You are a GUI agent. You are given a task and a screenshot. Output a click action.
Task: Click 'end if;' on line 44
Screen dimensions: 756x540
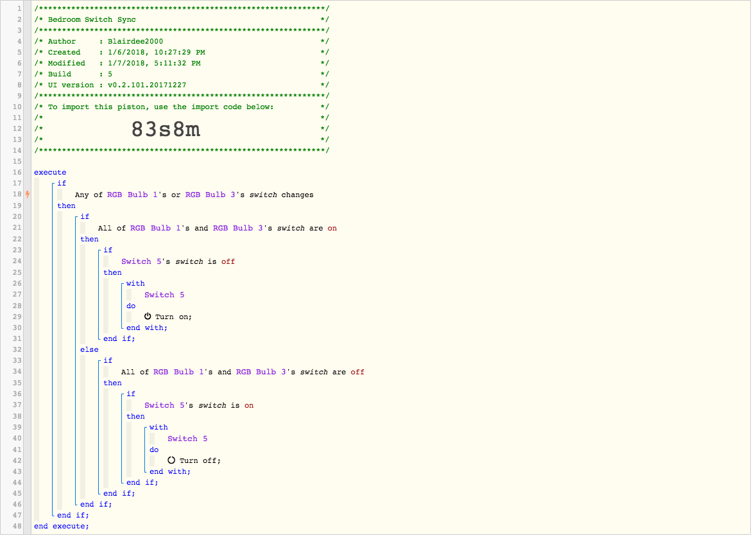pyautogui.click(x=142, y=483)
